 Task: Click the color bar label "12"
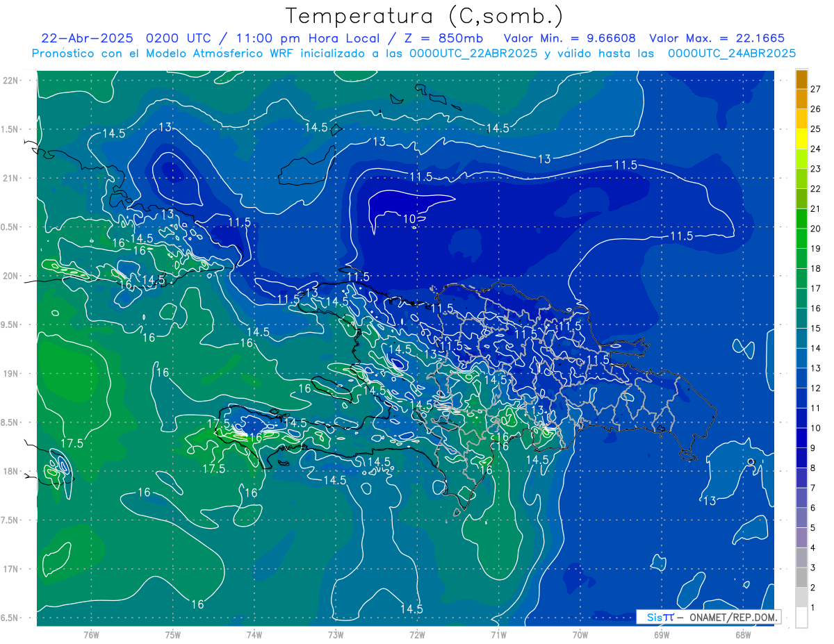(815, 388)
